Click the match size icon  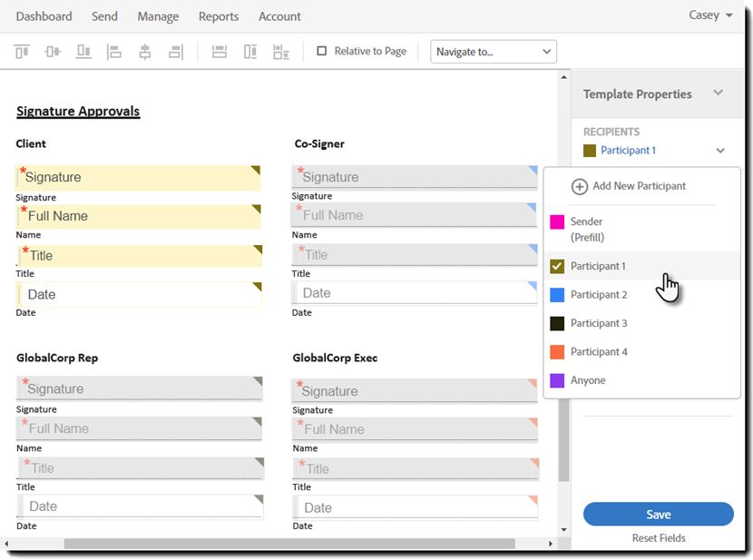pos(281,52)
